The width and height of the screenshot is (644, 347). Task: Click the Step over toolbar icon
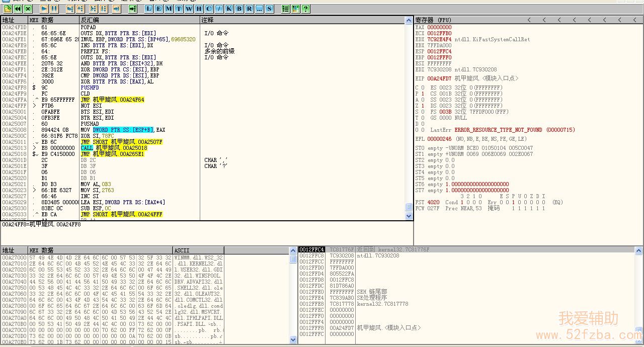point(80,9)
